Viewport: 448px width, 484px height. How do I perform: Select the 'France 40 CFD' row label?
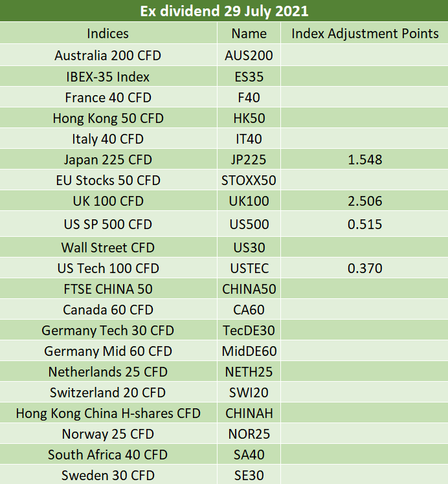(x=108, y=98)
